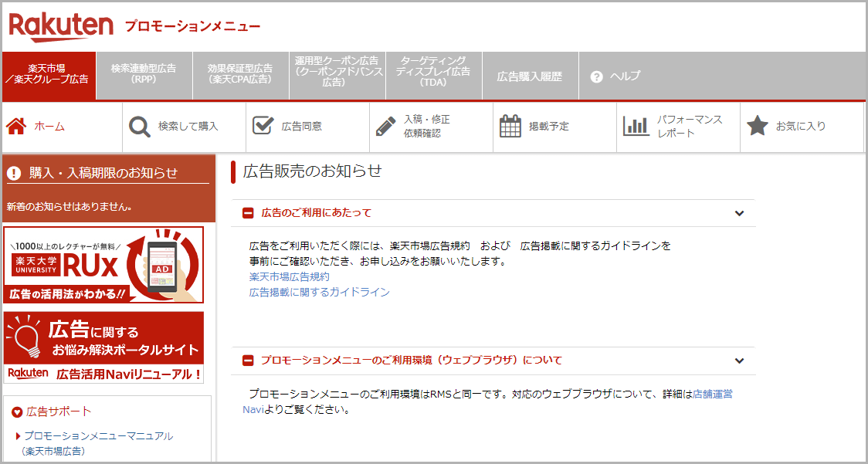Click the bar chart performance report icon

point(636,127)
